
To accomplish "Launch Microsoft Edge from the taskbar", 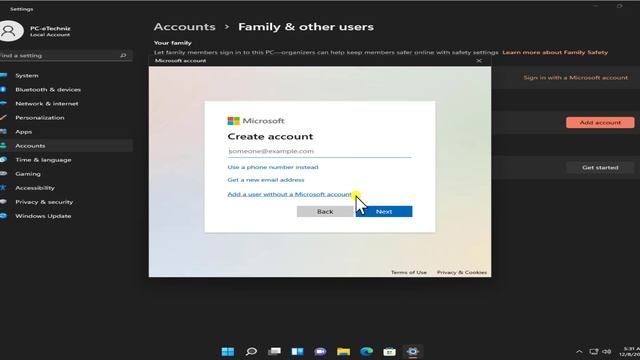I will click(367, 351).
